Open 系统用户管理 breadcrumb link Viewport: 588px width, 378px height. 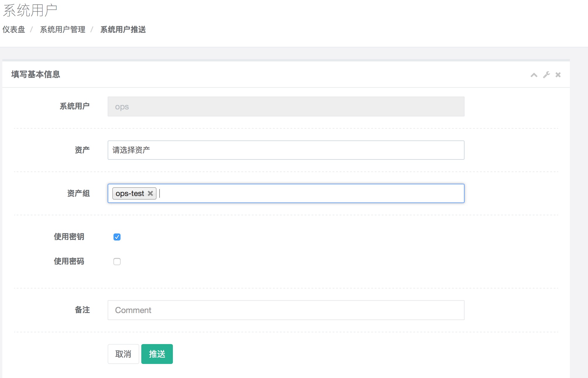tap(63, 30)
